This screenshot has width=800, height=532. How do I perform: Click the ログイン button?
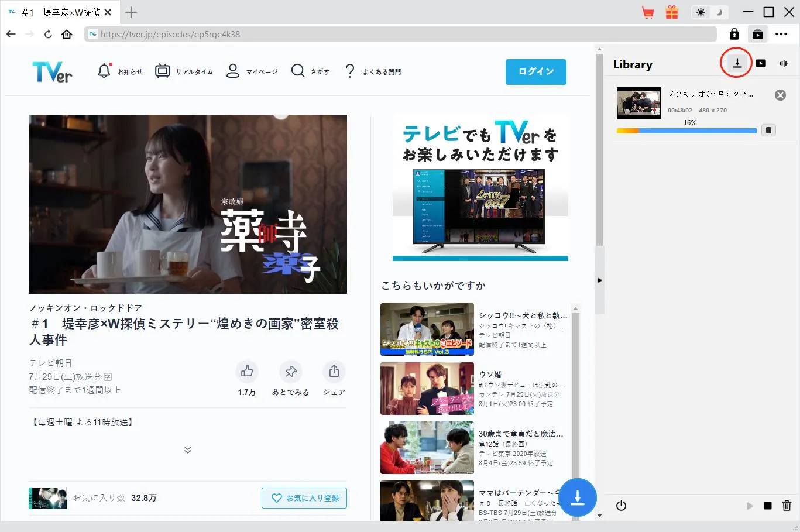point(535,71)
